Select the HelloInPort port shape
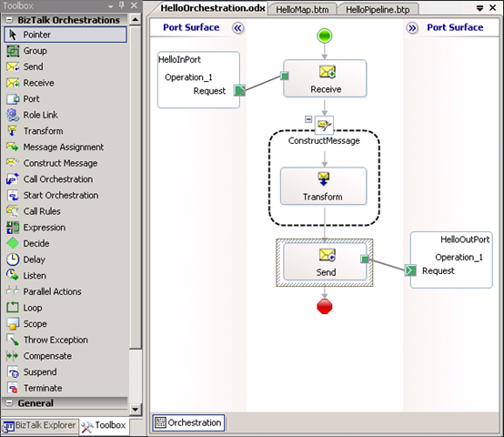This screenshot has width=504, height=437. [x=198, y=80]
